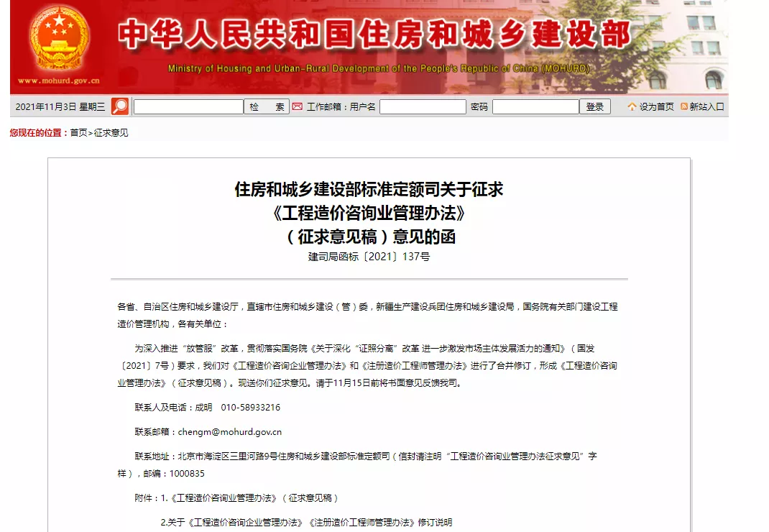The width and height of the screenshot is (769, 532).
Task: Click the 联系地址 address line
Action: pyautogui.click(x=357, y=464)
